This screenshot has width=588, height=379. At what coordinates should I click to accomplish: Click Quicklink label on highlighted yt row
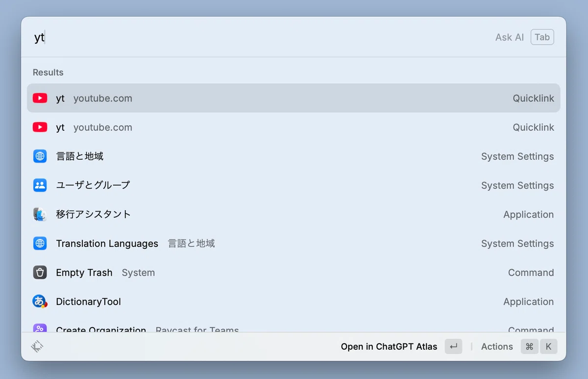[x=534, y=98]
